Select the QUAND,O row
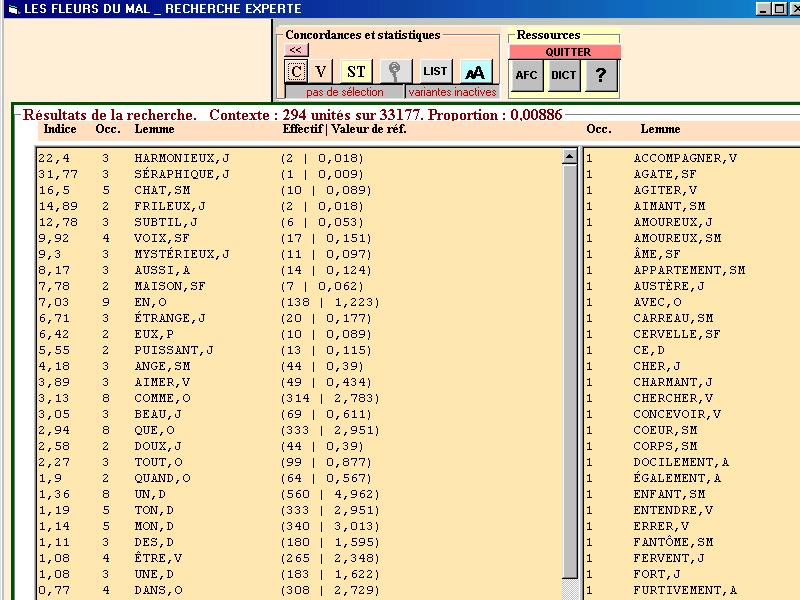The width and height of the screenshot is (800, 600). tap(298, 478)
